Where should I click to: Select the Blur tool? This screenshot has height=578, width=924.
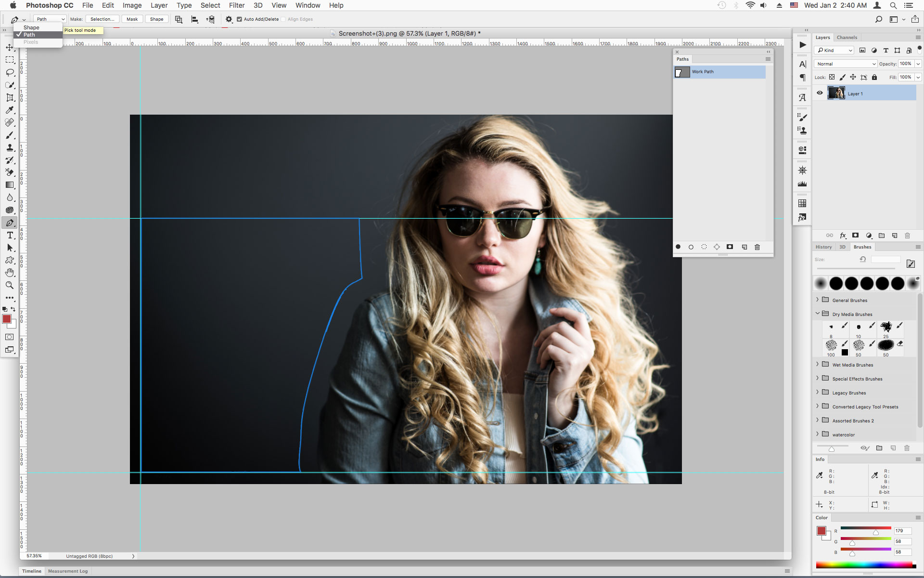click(10, 197)
